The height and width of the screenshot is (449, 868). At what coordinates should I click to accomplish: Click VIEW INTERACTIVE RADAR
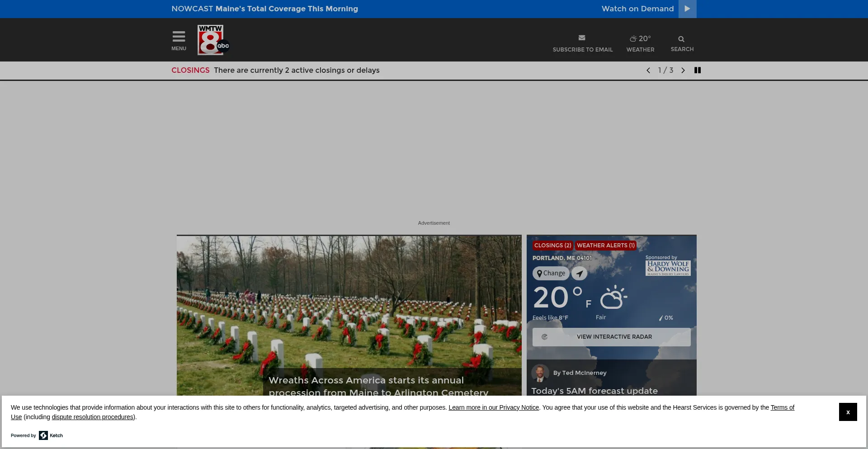click(x=614, y=337)
